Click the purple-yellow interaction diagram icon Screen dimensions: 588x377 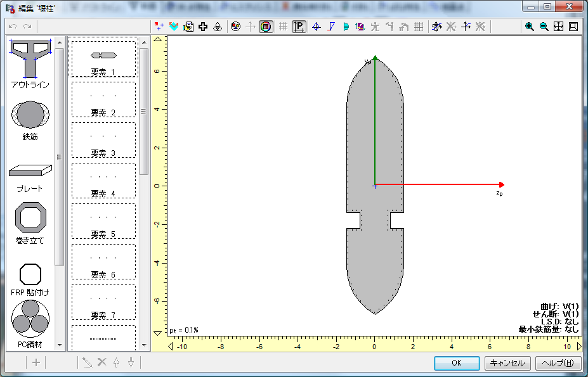click(360, 27)
